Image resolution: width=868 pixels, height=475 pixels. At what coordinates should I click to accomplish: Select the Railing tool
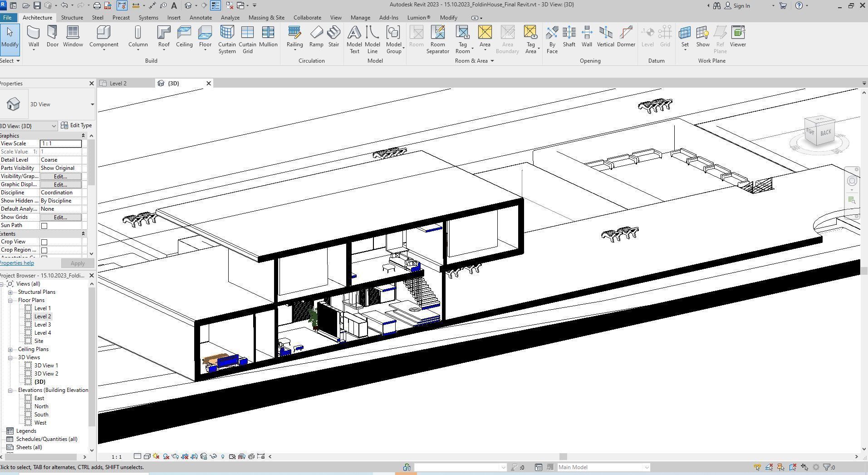[294, 37]
